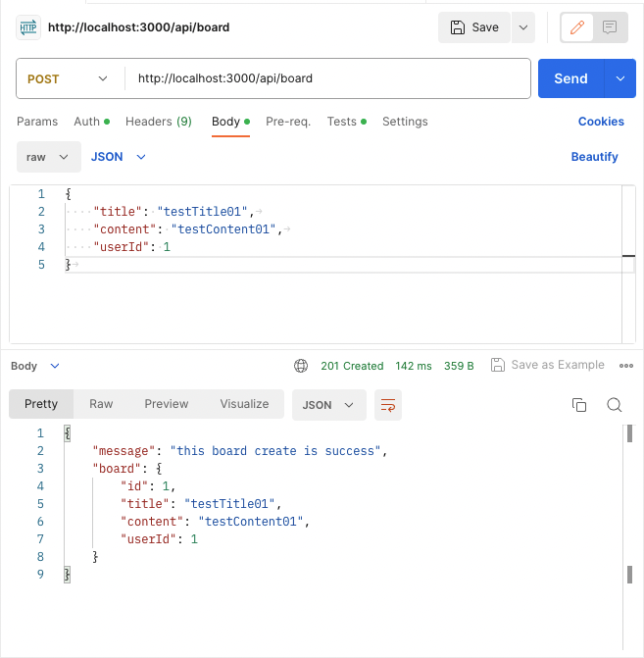Open the Tests tab
Screen dimensions: 644x658
347,122
